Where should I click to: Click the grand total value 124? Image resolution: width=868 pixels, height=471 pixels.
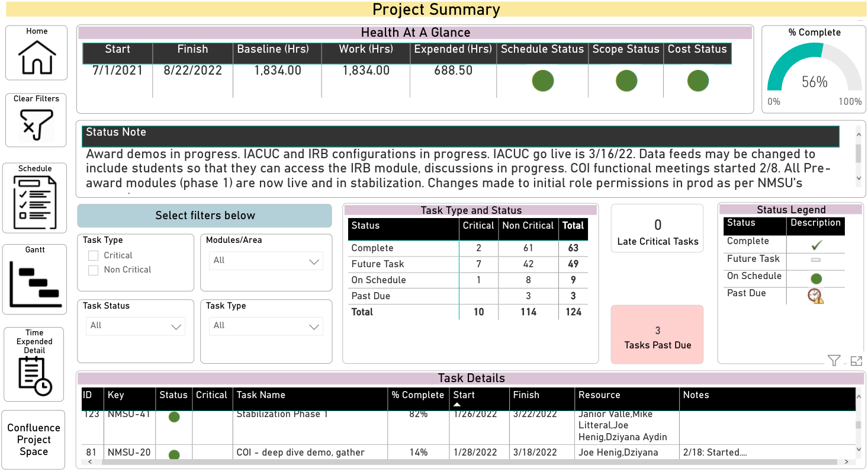[573, 312]
